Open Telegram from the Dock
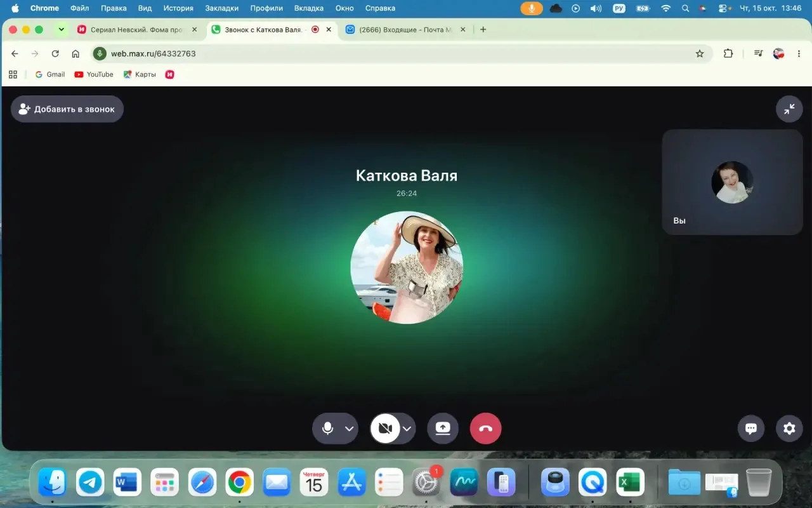Image resolution: width=812 pixels, height=508 pixels. (90, 483)
